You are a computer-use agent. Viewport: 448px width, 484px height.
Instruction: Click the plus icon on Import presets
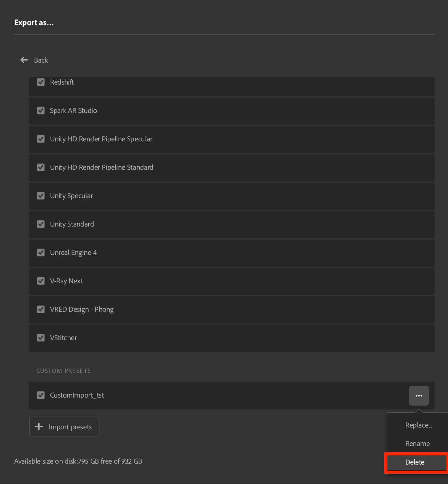(x=39, y=427)
